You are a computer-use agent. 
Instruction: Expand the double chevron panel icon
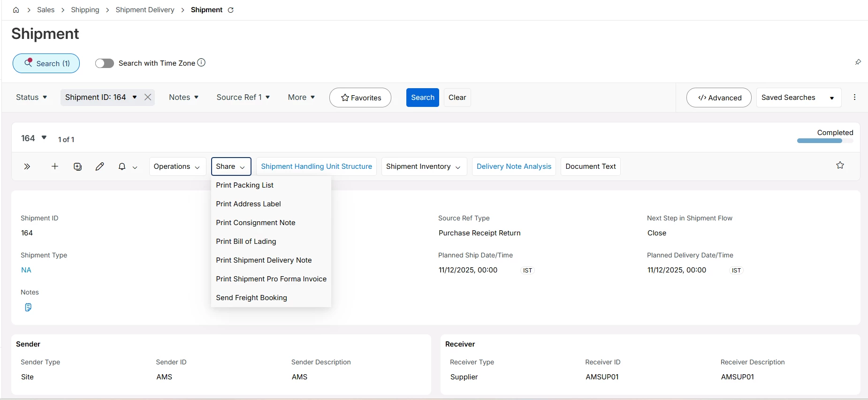[27, 166]
